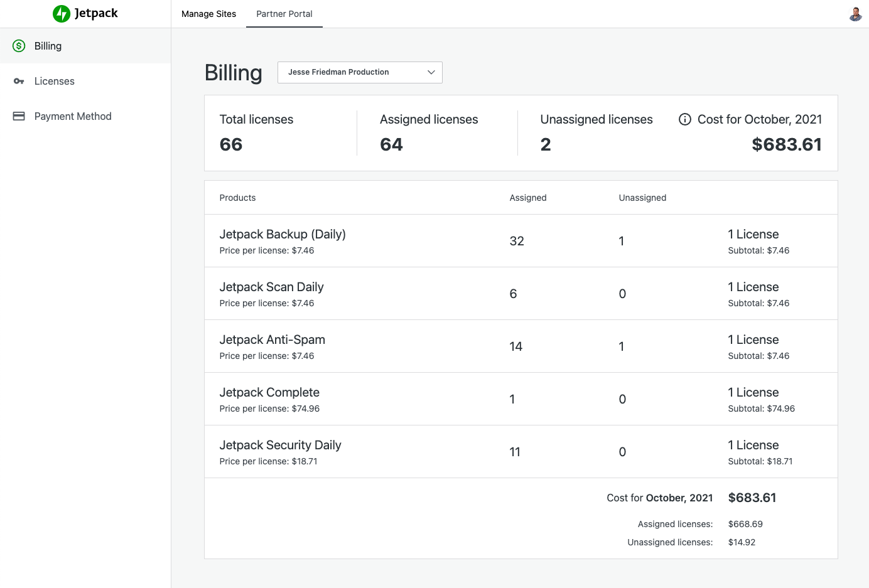Open the Licenses section
This screenshot has height=588, width=869.
click(54, 81)
